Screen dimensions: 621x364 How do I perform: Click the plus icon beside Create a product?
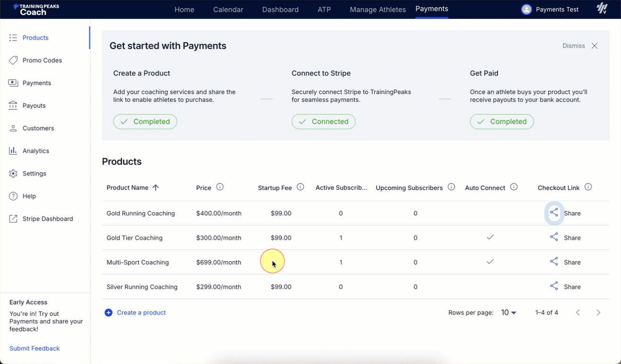click(x=109, y=313)
